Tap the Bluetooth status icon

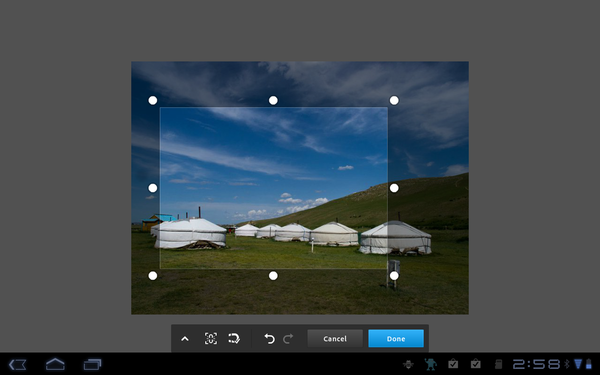[567, 364]
